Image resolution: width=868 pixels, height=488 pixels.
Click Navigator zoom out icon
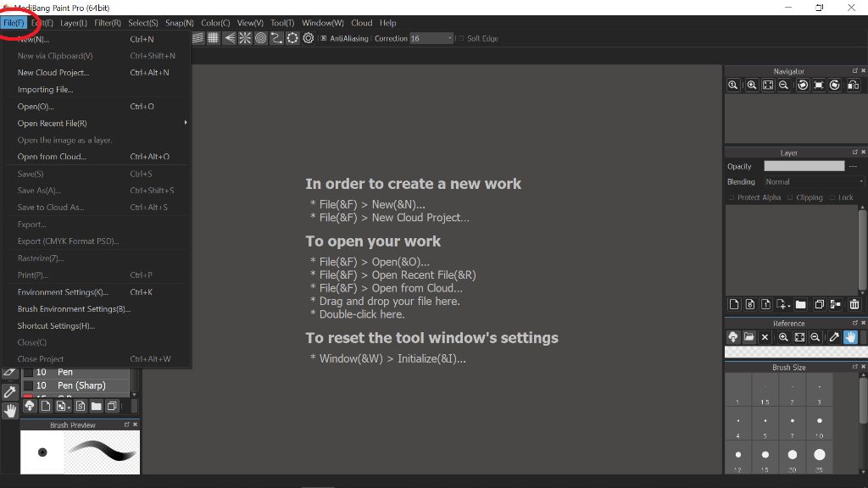pyautogui.click(x=784, y=86)
